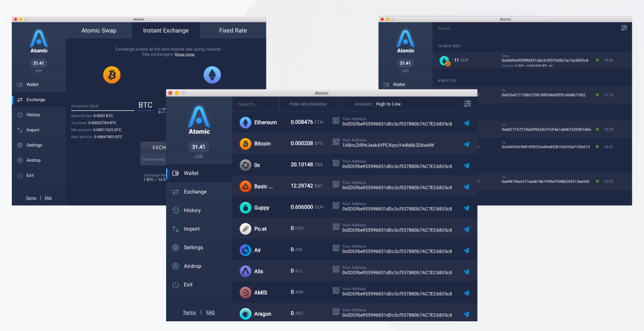Viewport: 644px width, 331px height.
Task: Open the 11 GUP transaction in History
Action: coord(532,60)
